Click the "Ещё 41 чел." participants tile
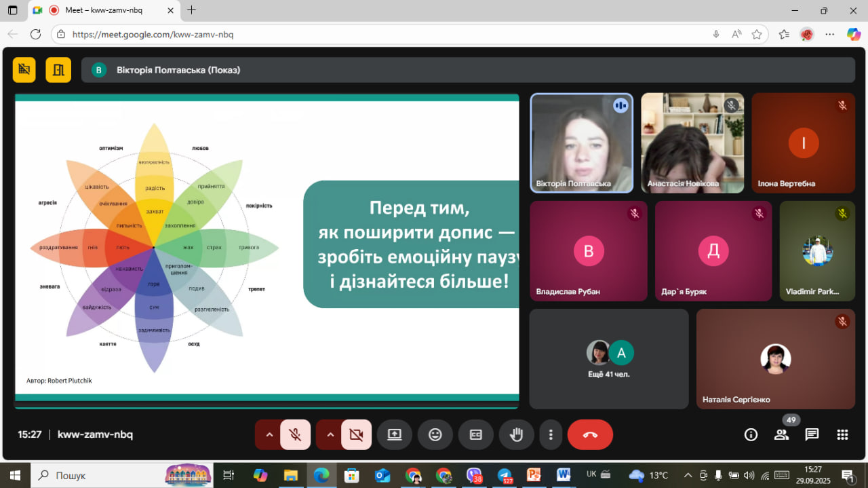The height and width of the screenshot is (488, 868). 608,359
